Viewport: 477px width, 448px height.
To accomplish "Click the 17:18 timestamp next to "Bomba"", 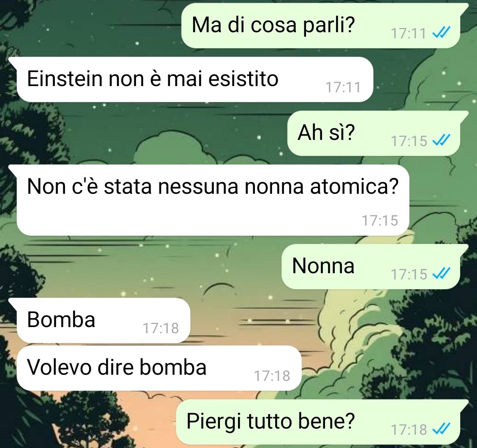I will (161, 328).
